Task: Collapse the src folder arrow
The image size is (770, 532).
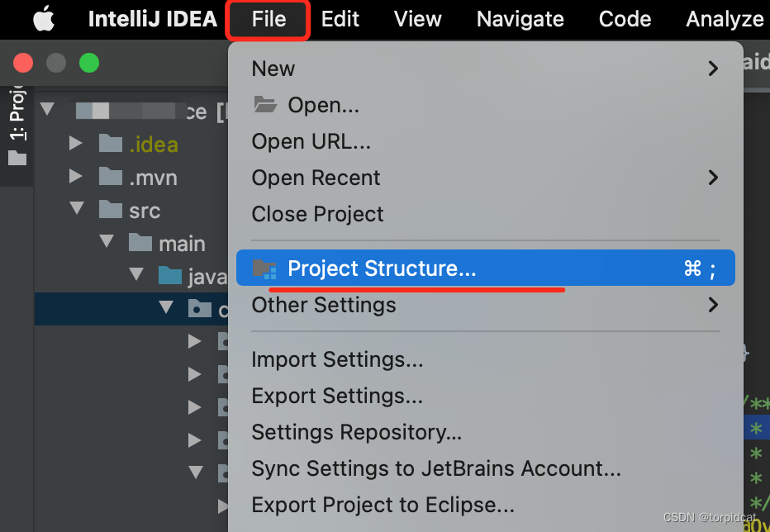Action: 77,208
